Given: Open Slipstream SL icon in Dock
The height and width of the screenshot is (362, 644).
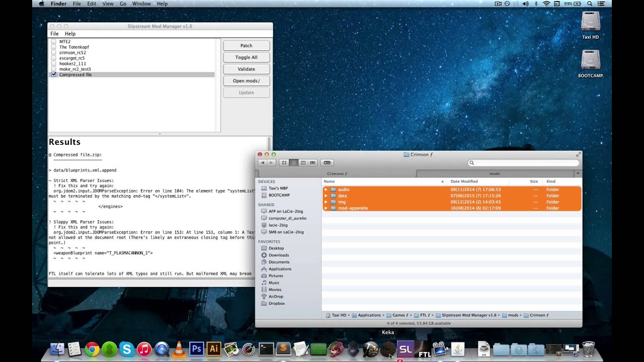Looking at the screenshot, I should (x=406, y=349).
